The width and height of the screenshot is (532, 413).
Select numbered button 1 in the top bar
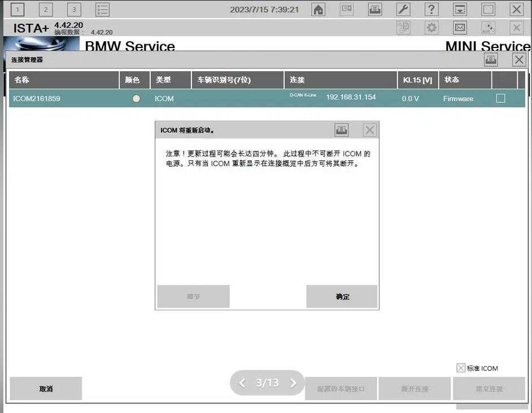tap(18, 10)
